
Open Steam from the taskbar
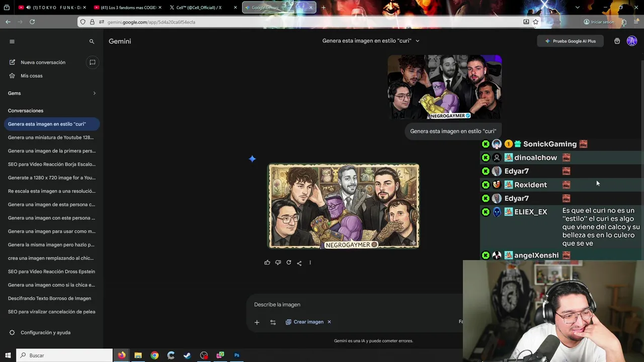[x=187, y=355]
